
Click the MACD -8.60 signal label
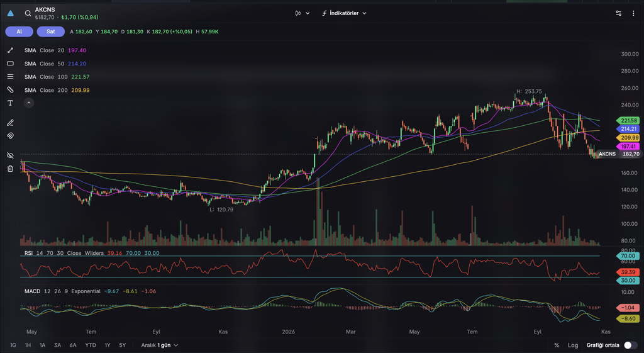tap(628, 318)
